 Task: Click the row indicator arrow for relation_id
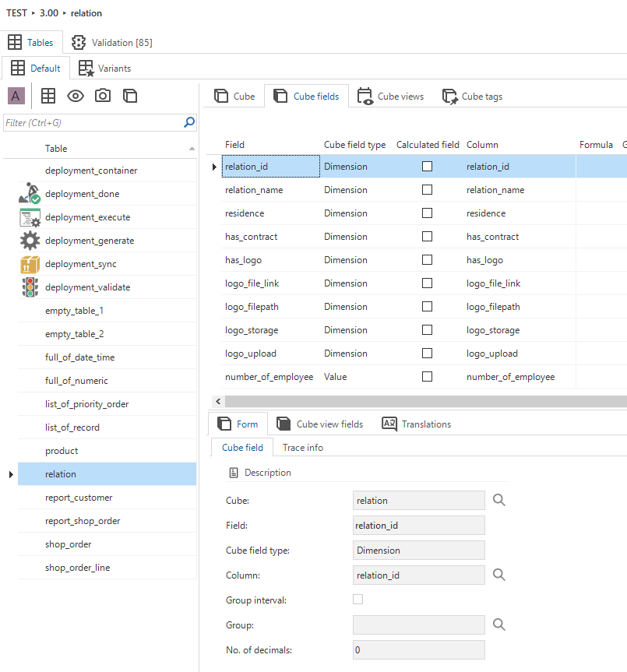214,167
